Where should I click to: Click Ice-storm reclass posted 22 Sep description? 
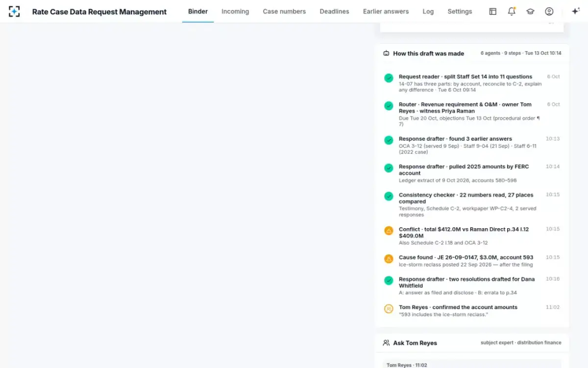tap(465, 264)
